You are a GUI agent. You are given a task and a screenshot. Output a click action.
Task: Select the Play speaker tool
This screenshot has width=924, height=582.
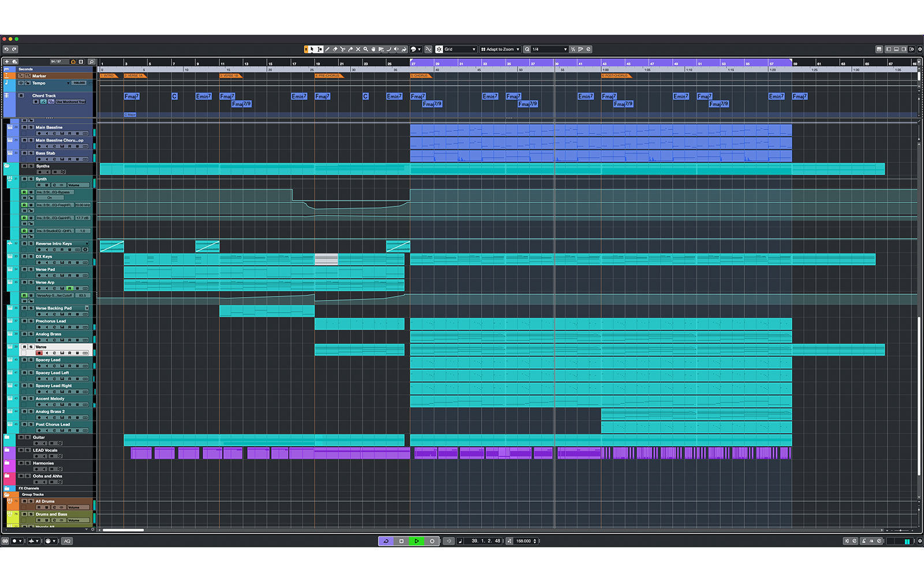pyautogui.click(x=396, y=49)
